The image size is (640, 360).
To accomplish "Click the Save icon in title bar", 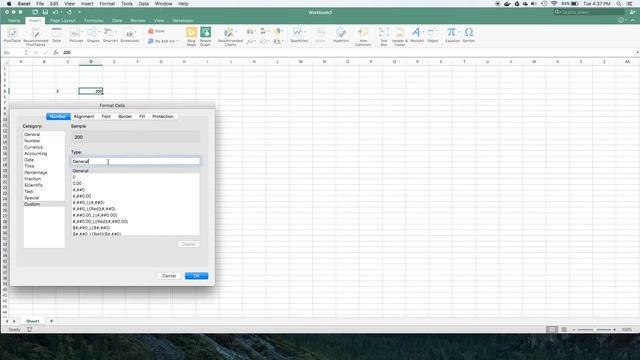I will [45, 12].
